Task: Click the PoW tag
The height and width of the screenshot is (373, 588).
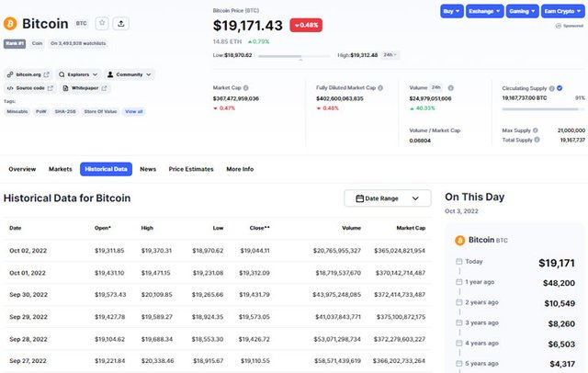Action: [40, 111]
